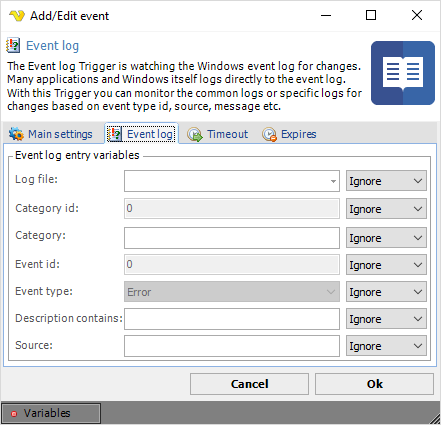Viewport: 441px width, 425px height.
Task: Confirm with the Ok button
Action: (374, 384)
